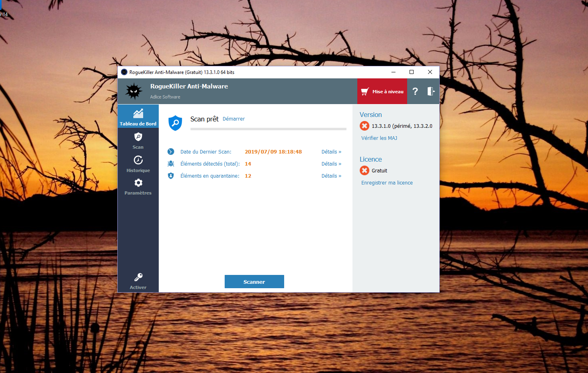The height and width of the screenshot is (373, 588).
Task: Click the Mise à niveau upgrade button
Action: click(382, 91)
